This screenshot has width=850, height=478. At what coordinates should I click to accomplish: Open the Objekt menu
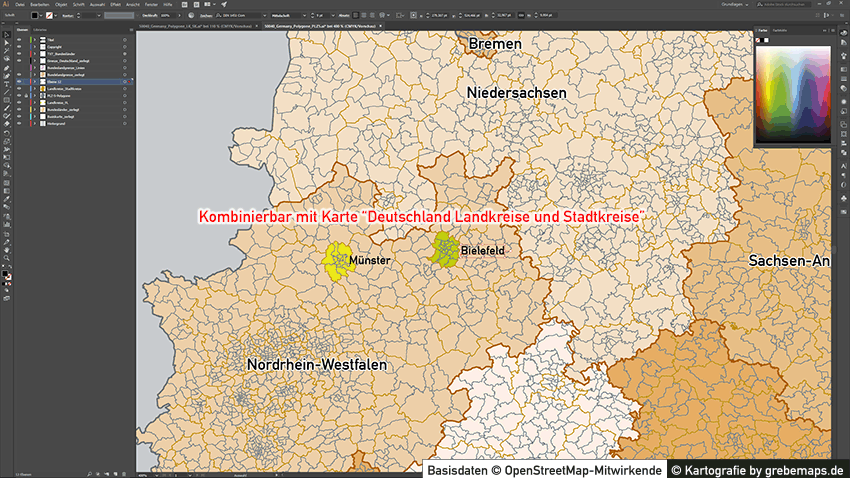coord(60,5)
